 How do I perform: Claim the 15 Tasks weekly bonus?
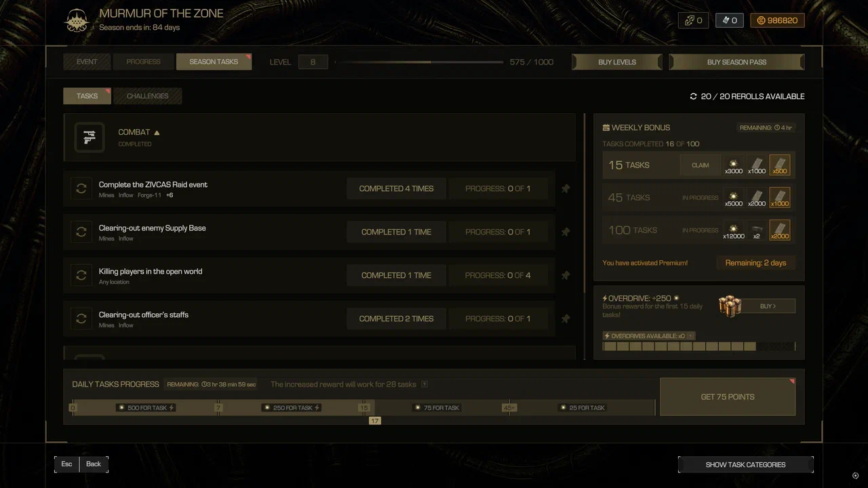coord(701,165)
